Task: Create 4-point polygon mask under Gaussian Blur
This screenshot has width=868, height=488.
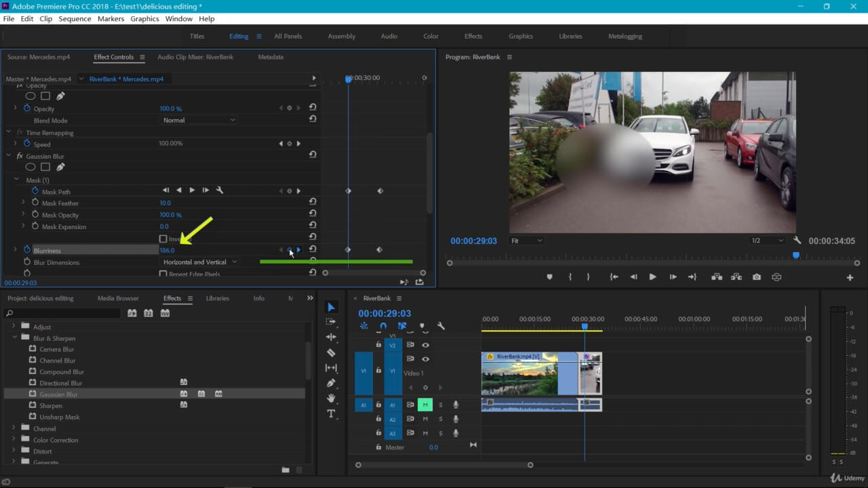Action: tap(45, 167)
